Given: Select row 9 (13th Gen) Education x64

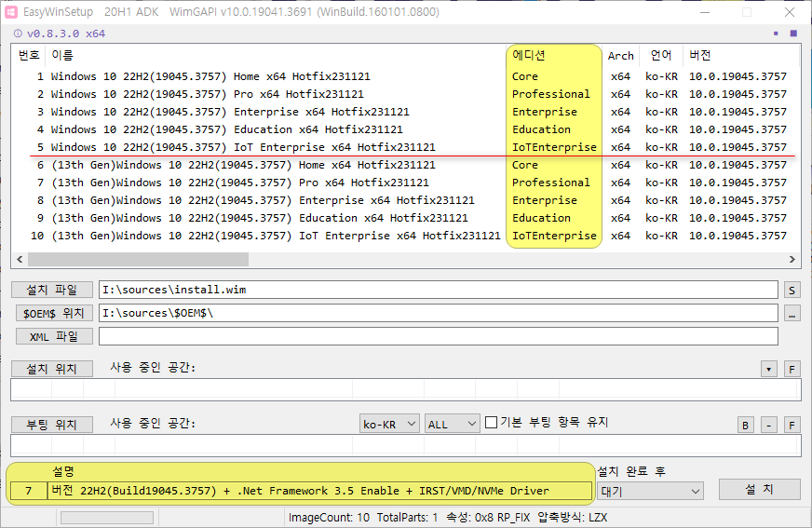Looking at the screenshot, I should (x=406, y=218).
